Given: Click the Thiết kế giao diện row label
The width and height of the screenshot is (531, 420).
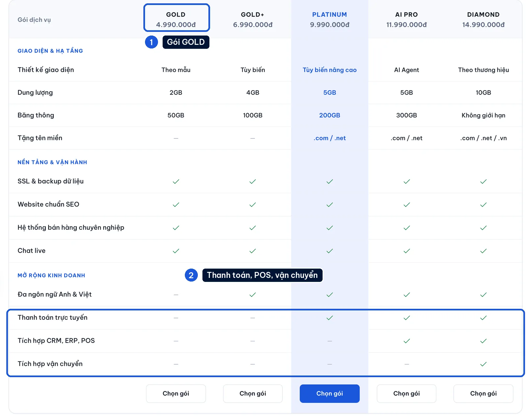Looking at the screenshot, I should (46, 70).
